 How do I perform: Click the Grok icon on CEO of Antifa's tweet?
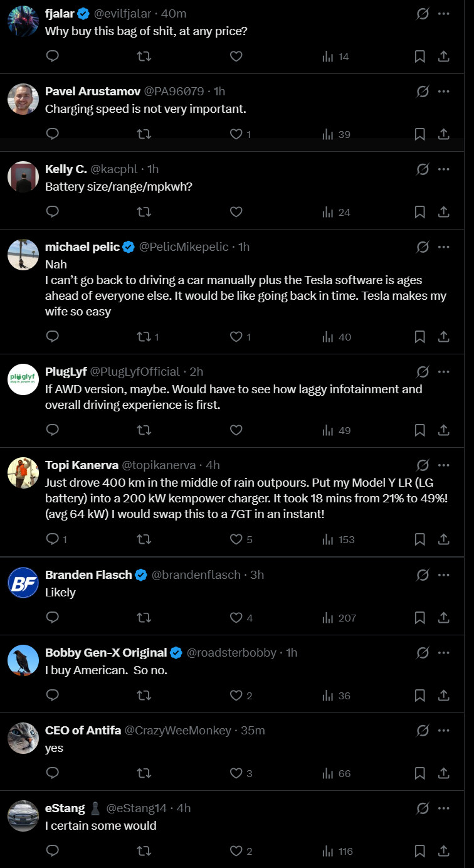pyautogui.click(x=423, y=731)
